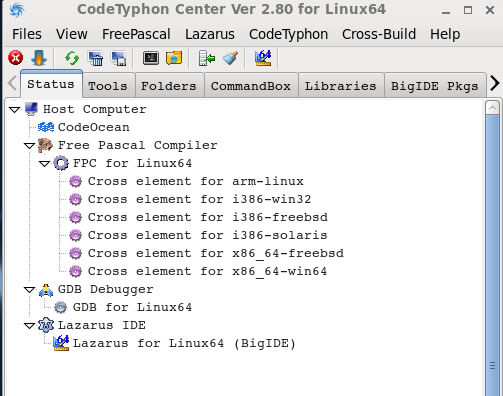Open the folder explorer toolbar icon

click(x=174, y=58)
